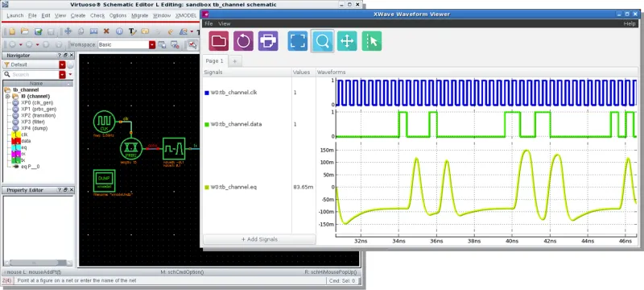Open the Launch menu in Virtuoso
The width and height of the screenshot is (644, 290).
click(14, 15)
